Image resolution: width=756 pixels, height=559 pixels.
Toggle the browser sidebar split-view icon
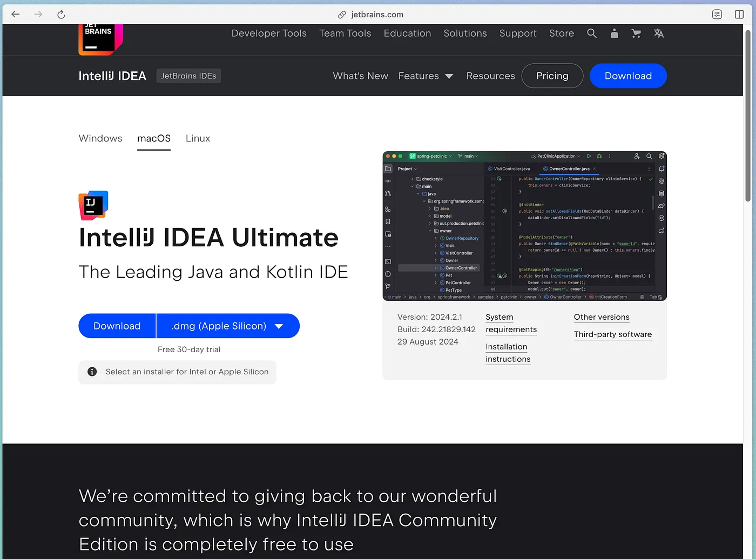(740, 15)
